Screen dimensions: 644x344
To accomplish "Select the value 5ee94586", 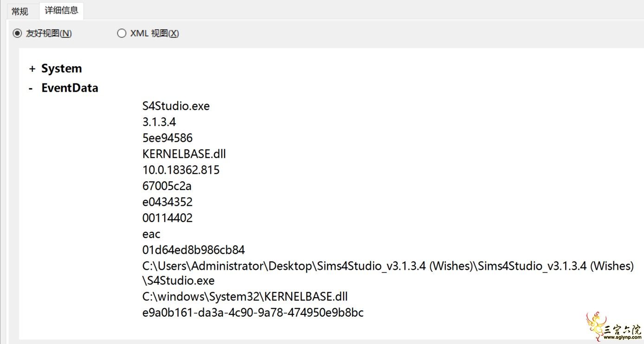I will [167, 138].
